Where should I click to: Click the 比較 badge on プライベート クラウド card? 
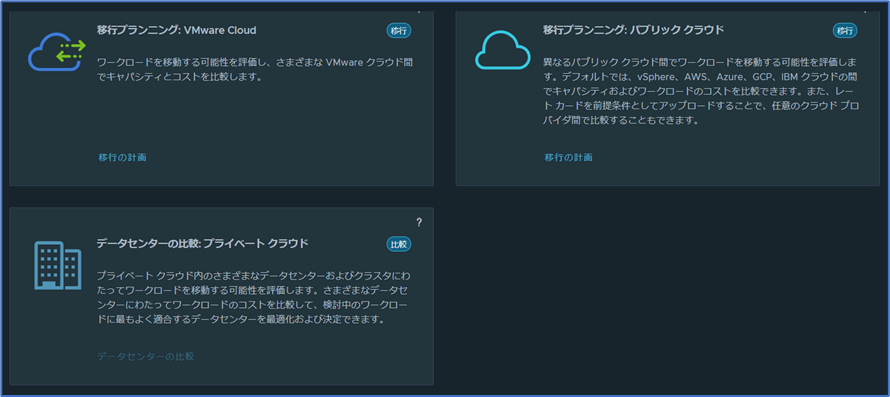pyautogui.click(x=399, y=244)
